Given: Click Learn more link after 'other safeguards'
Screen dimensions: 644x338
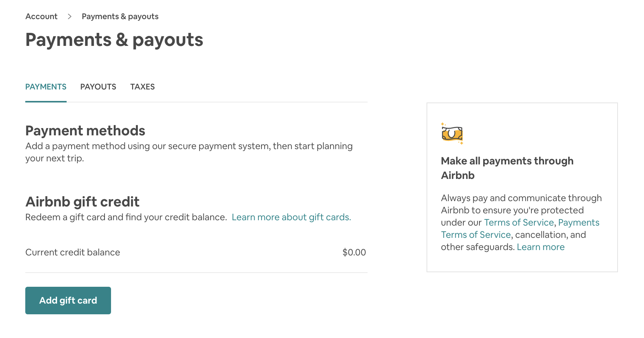Looking at the screenshot, I should click(x=541, y=247).
